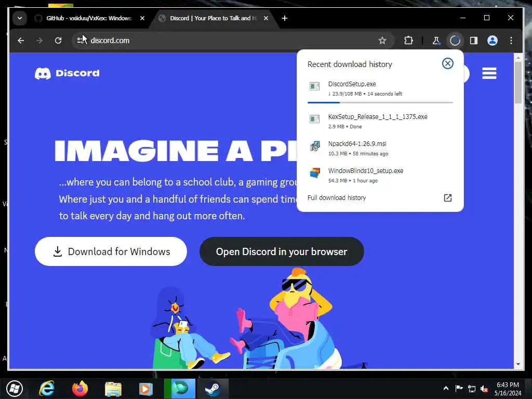The height and width of the screenshot is (399, 532).
Task: Open the browser side panel
Action: [474, 41]
